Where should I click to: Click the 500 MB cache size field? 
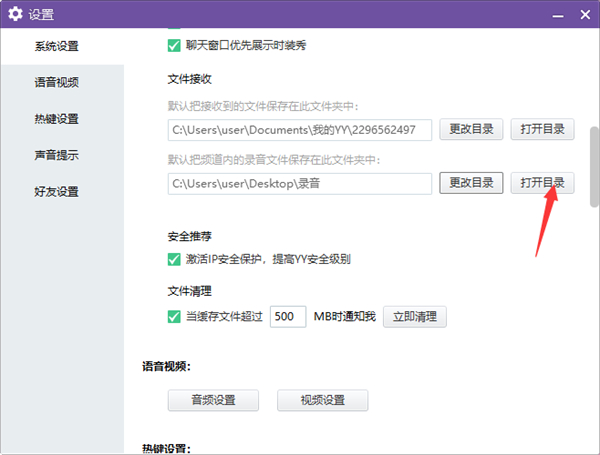[287, 317]
